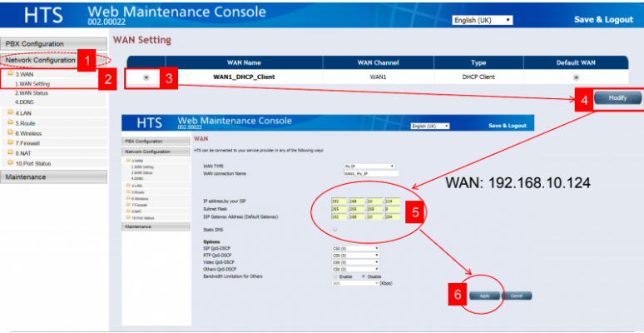
Task: Toggle the Static DNS checkbox
Action: (334, 229)
